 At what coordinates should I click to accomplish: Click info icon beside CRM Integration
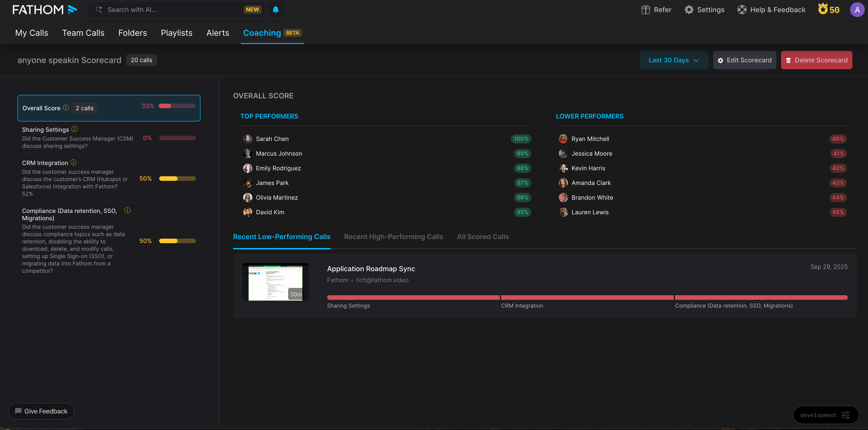[73, 163]
